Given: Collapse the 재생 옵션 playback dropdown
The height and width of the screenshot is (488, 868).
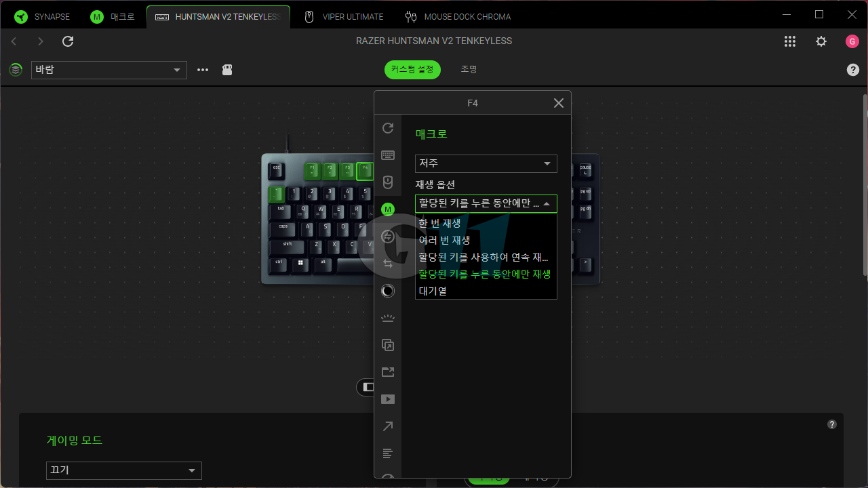Looking at the screenshot, I should (486, 203).
